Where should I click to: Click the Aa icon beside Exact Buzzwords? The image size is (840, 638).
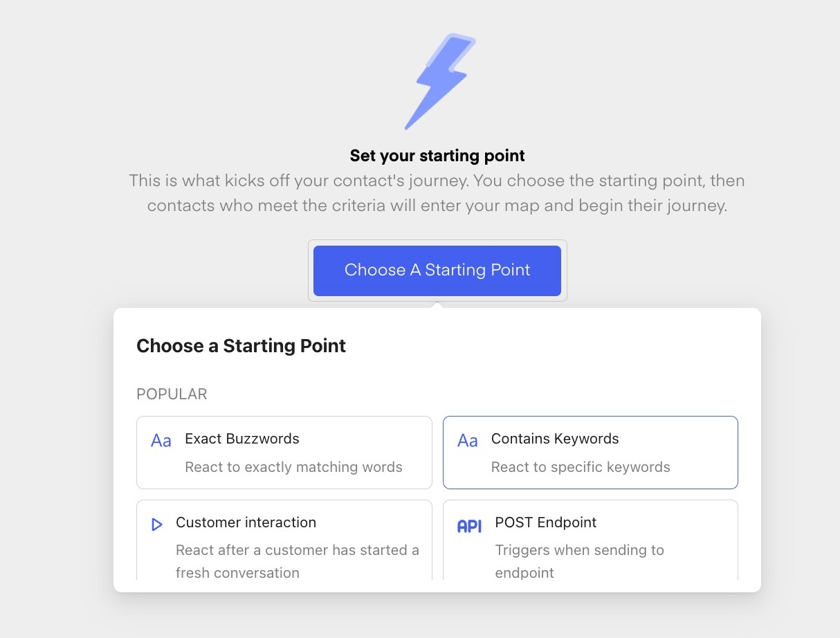[x=161, y=441]
